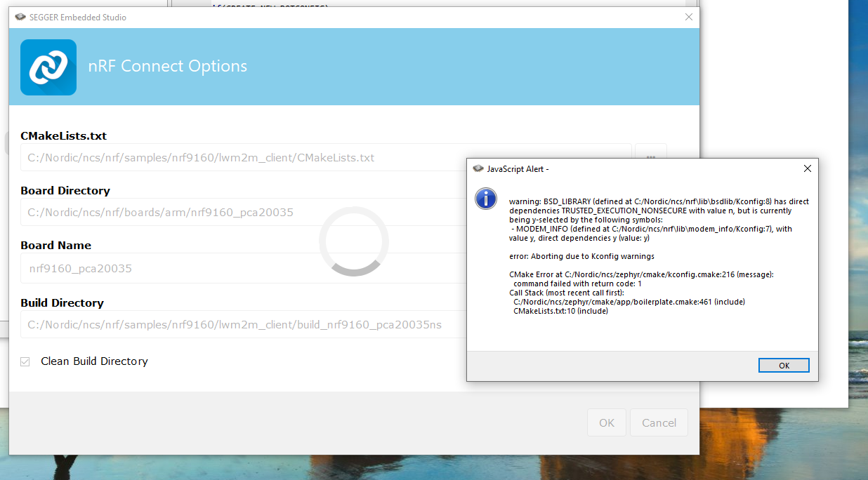Viewport: 868px width, 480px height.
Task: Click the "CMakeLists.txt" field label
Action: [64, 136]
